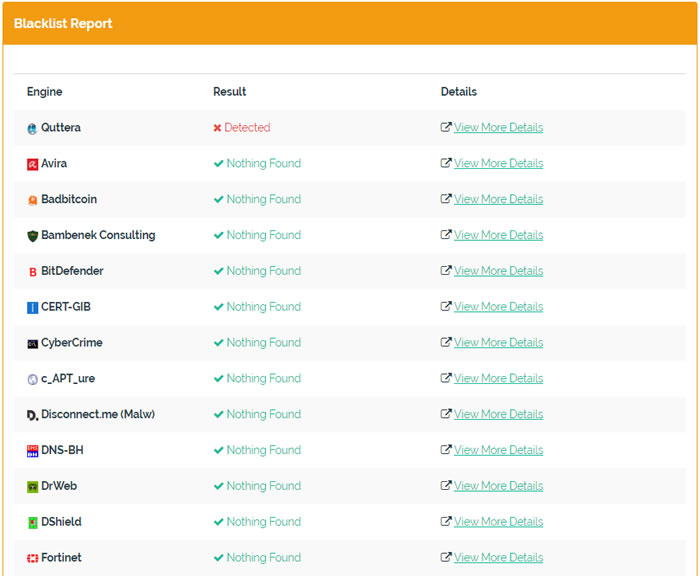Image resolution: width=700 pixels, height=576 pixels.
Task: Click the Avira red logo icon
Action: (x=32, y=164)
